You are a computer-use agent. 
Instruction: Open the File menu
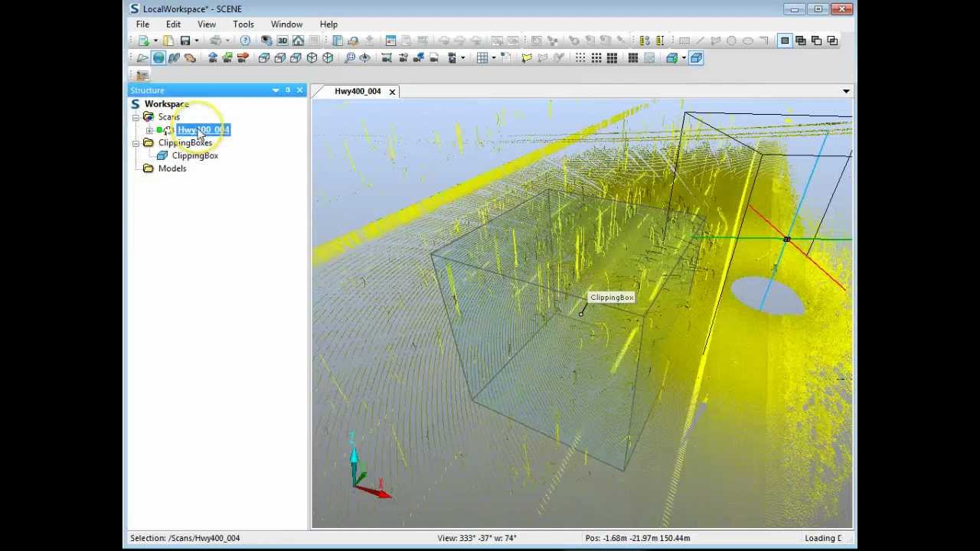(x=142, y=24)
